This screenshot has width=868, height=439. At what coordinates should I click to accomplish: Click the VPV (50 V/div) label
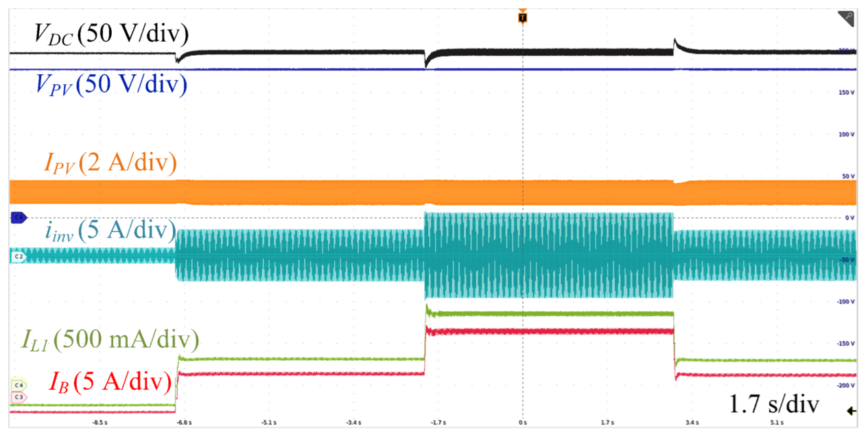[x=110, y=85]
